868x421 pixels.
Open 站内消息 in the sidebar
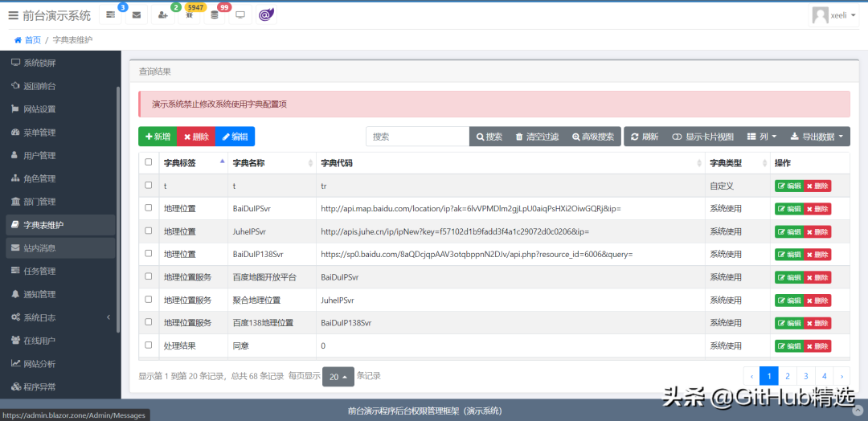60,247
